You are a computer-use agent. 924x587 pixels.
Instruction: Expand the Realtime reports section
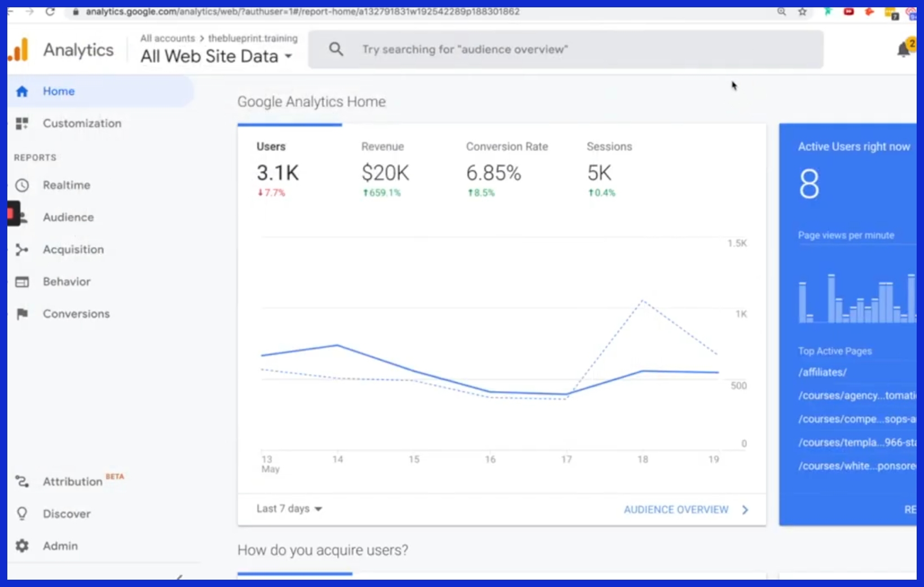tap(67, 185)
